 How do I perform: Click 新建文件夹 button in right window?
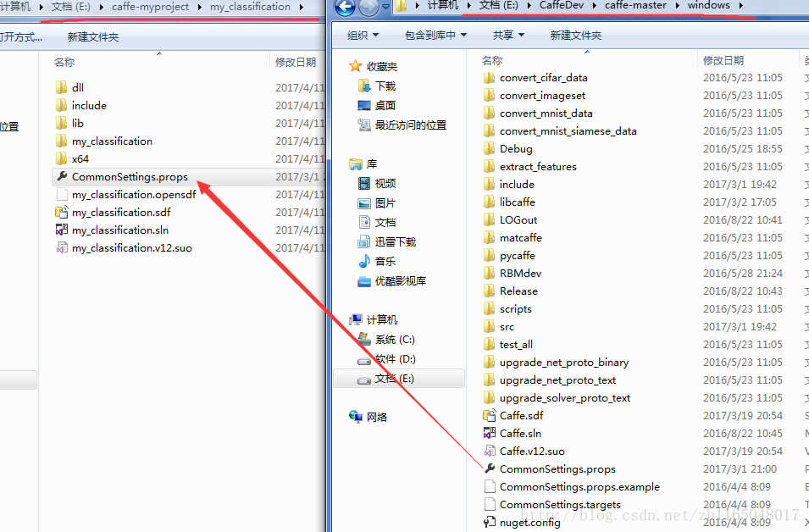[x=576, y=35]
